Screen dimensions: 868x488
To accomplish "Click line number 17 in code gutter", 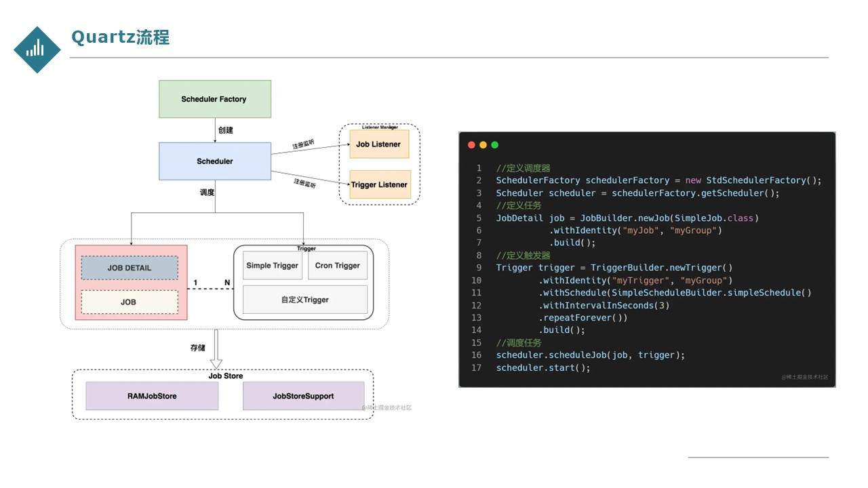I will [x=476, y=368].
